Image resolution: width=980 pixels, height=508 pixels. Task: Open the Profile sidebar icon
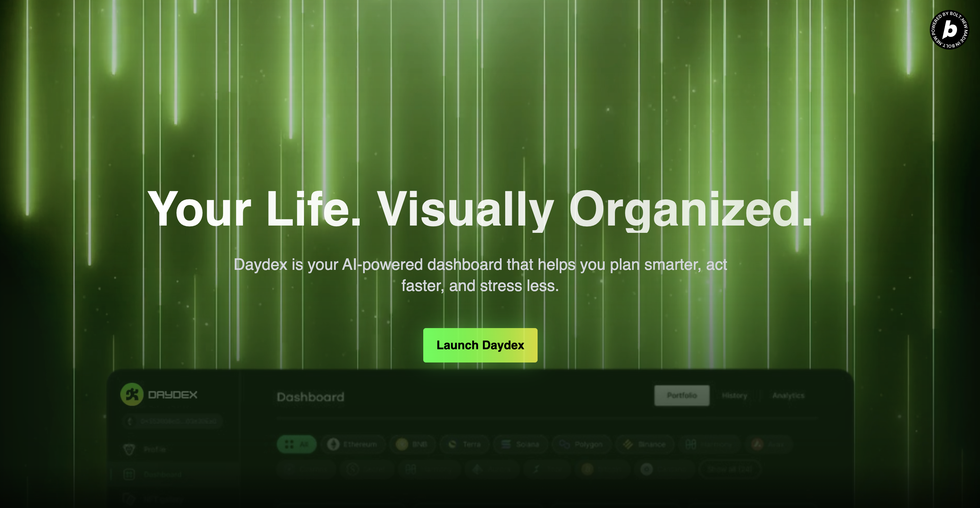point(129,449)
